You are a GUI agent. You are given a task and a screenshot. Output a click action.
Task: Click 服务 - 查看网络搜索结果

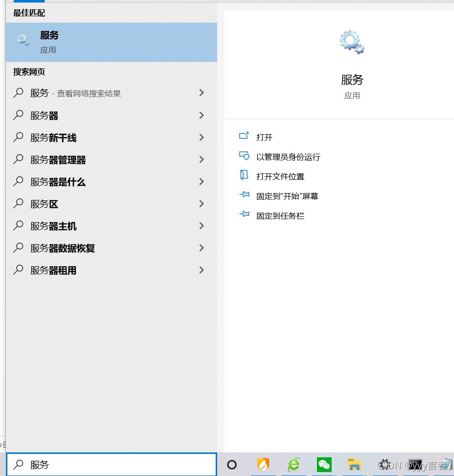(x=74, y=93)
